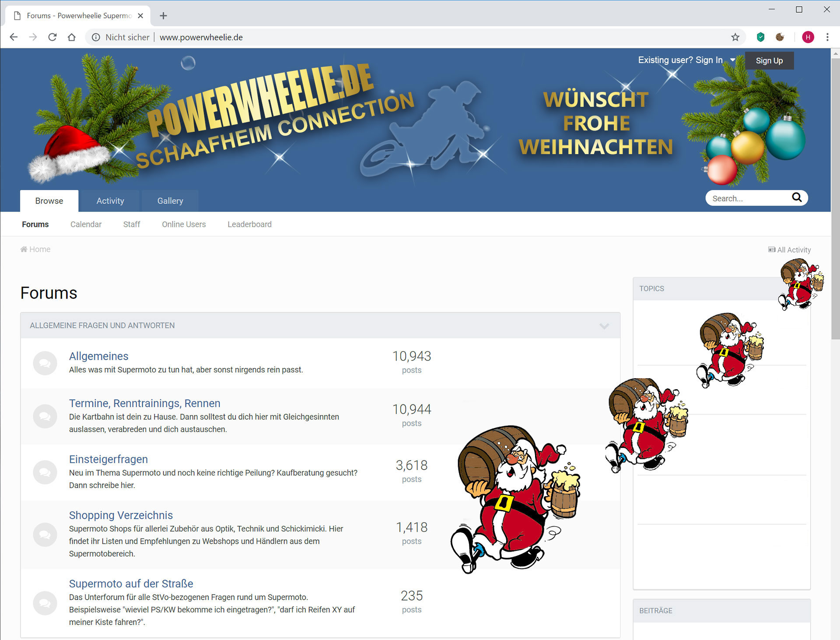The height and width of the screenshot is (640, 840).
Task: Click the vertical page scrollbar thumb
Action: pos(835,199)
